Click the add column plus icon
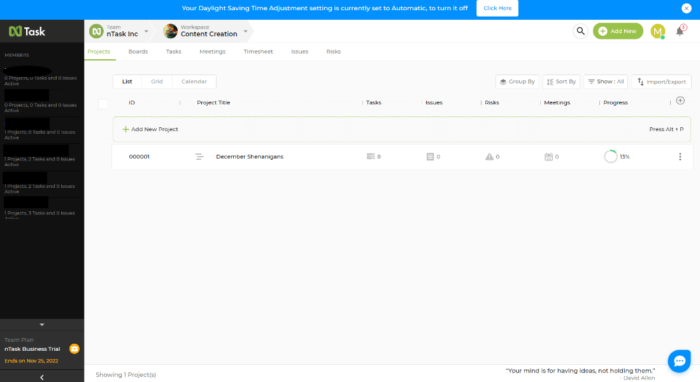700x382 pixels. point(680,101)
